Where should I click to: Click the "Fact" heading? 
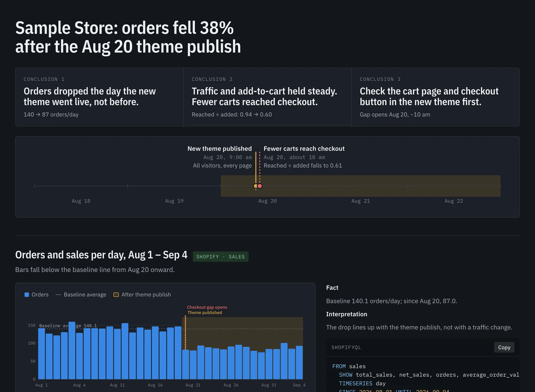[x=332, y=288]
